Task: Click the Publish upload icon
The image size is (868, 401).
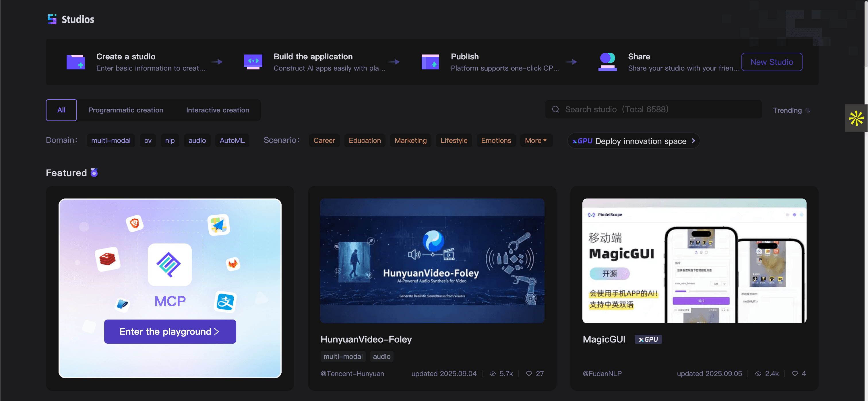Action: (430, 62)
